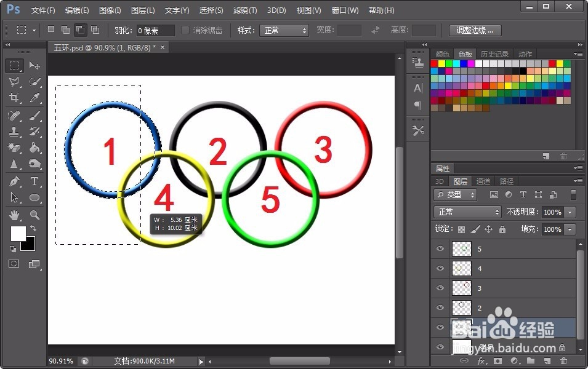Close the 五环.psd document tab
The width and height of the screenshot is (588, 369).
click(163, 47)
